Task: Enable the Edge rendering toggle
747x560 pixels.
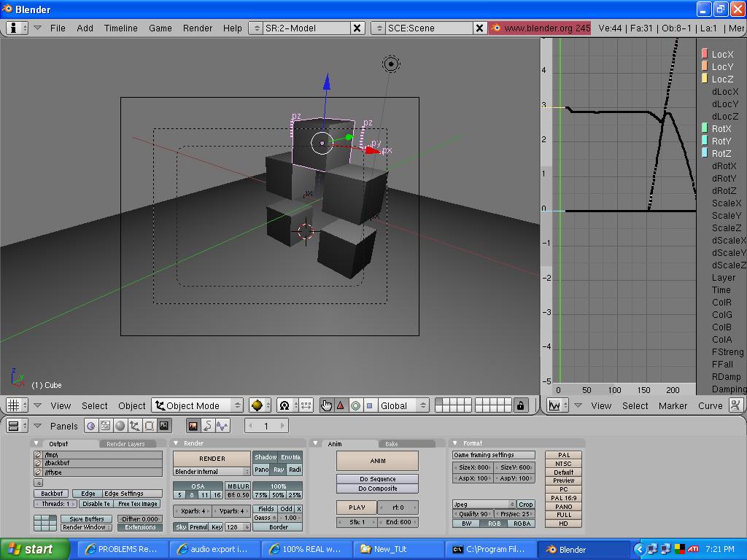Action: (88, 494)
